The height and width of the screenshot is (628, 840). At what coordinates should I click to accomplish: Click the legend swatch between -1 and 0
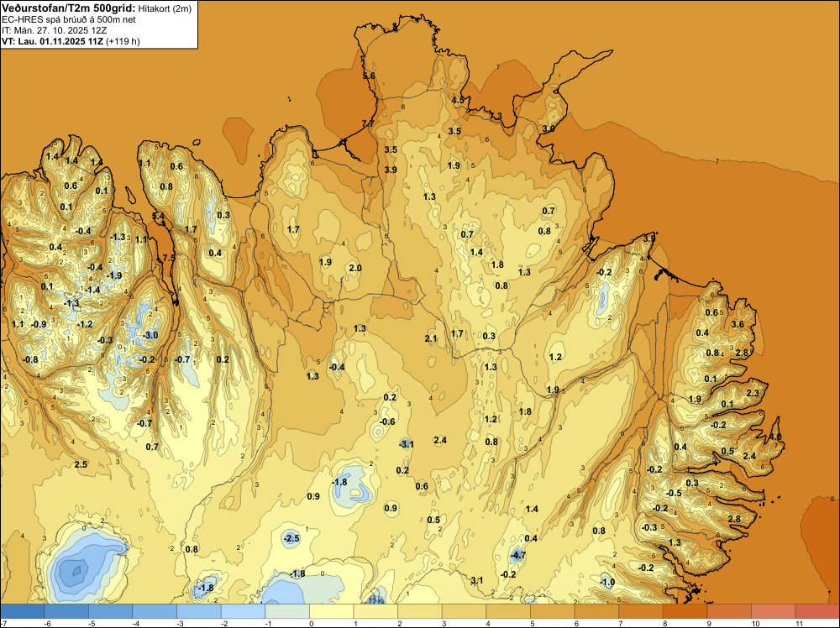click(287, 611)
